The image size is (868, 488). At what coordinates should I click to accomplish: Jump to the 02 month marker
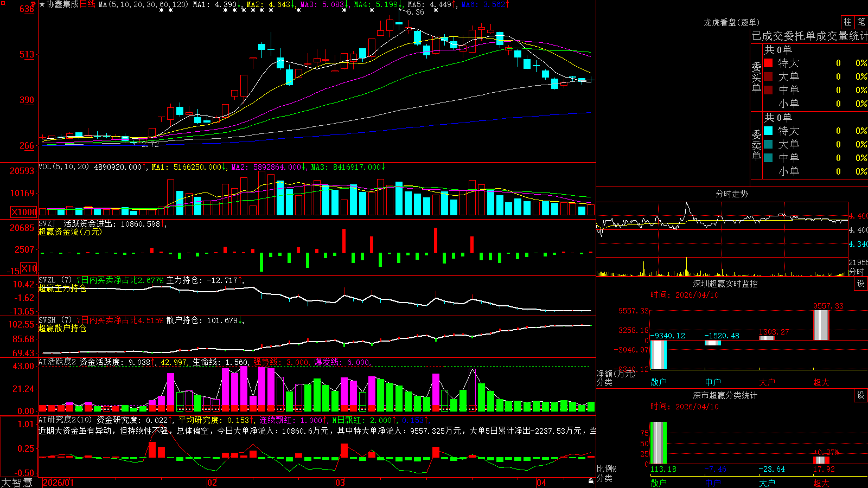(x=212, y=483)
